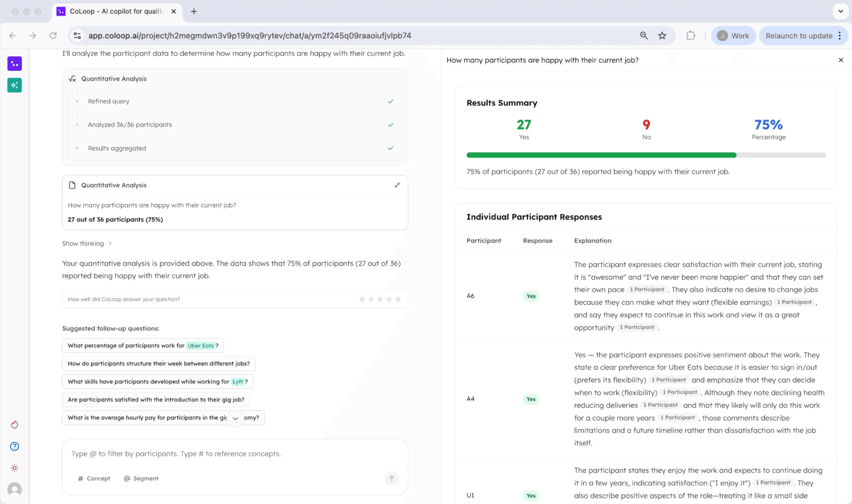Screen dimensions: 852x504
Task: Select participant A6 row label
Action: click(471, 296)
